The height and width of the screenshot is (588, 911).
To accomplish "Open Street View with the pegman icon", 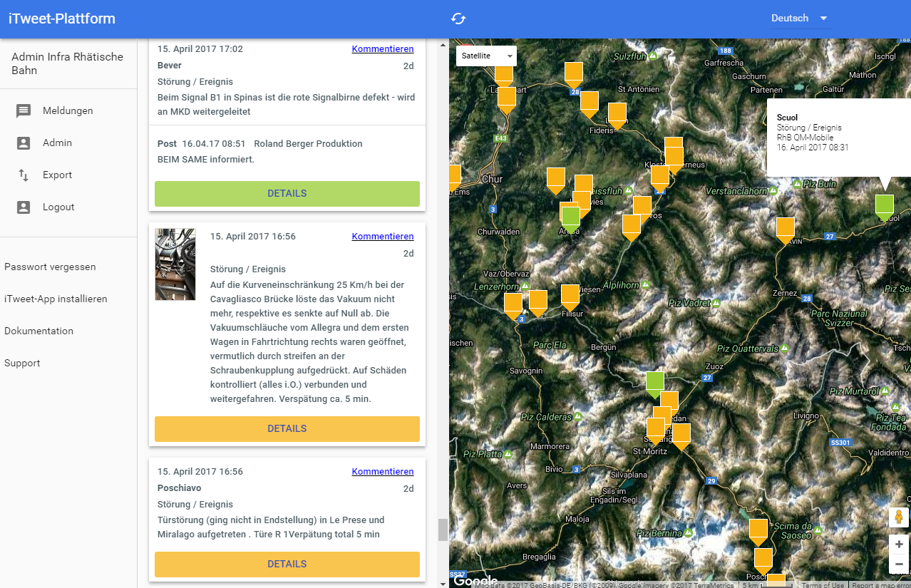I will point(899,517).
